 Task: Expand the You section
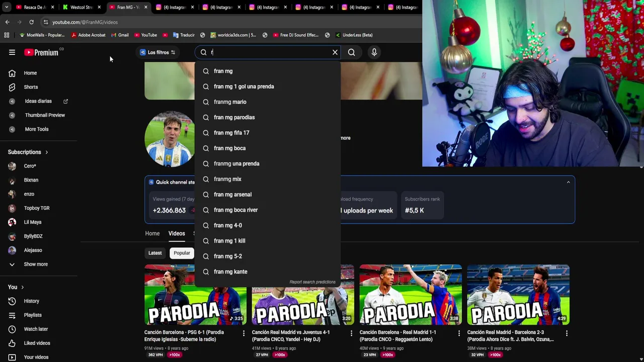click(x=16, y=287)
